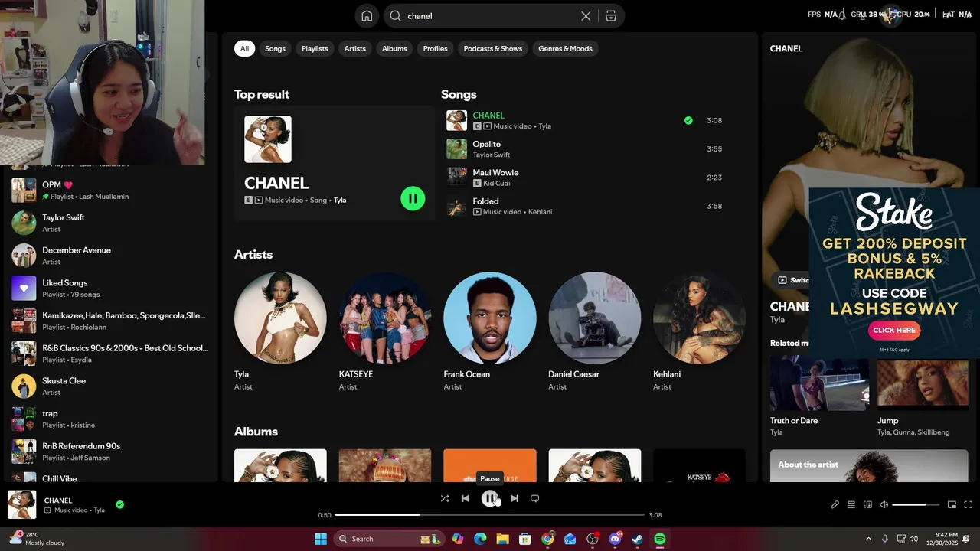The image size is (980, 551).
Task: Switch to the Playlists filter
Action: point(315,48)
